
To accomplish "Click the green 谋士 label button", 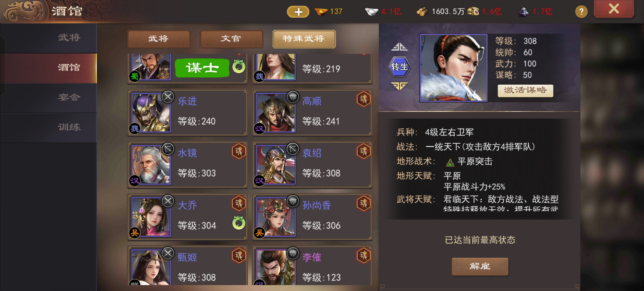I will pyautogui.click(x=202, y=67).
